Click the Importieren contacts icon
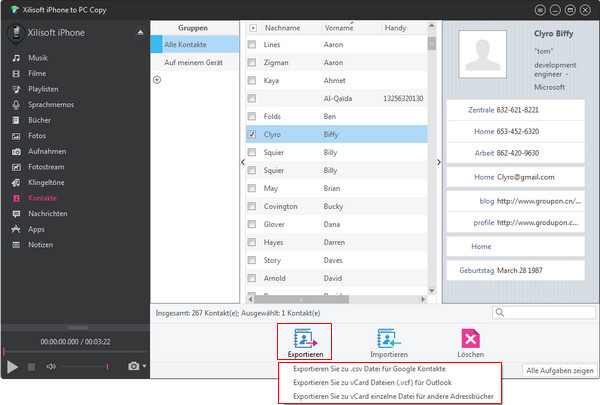The height and width of the screenshot is (405, 600). (x=389, y=338)
